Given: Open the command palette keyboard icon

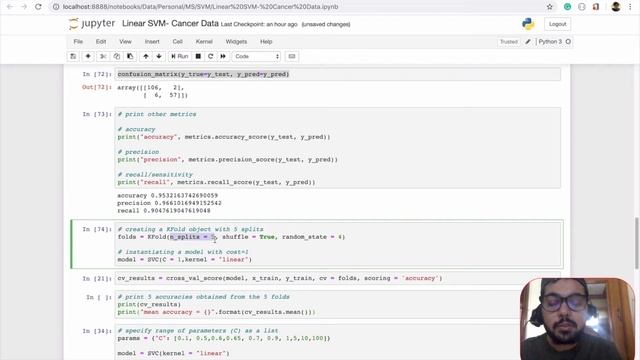Looking at the screenshot, I should (292, 56).
